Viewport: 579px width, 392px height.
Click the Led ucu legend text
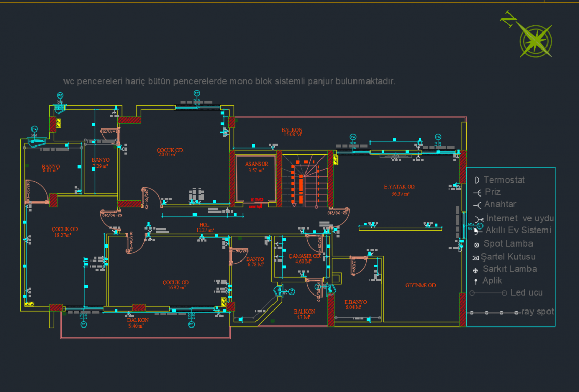point(526,292)
